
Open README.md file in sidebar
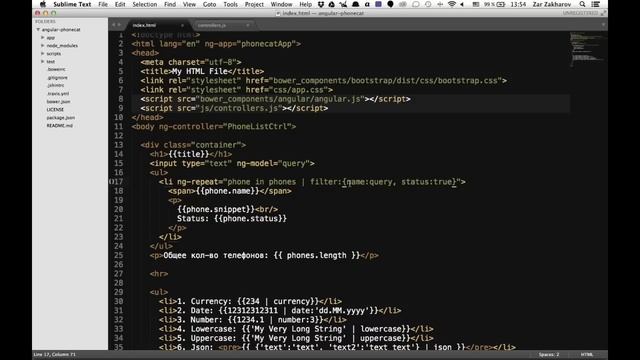[x=60, y=125]
